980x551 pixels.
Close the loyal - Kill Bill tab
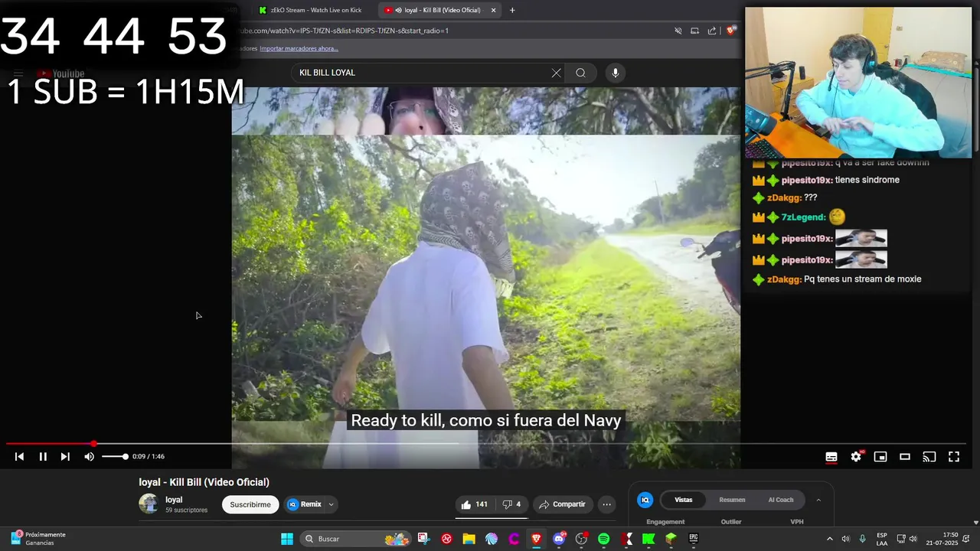[493, 10]
